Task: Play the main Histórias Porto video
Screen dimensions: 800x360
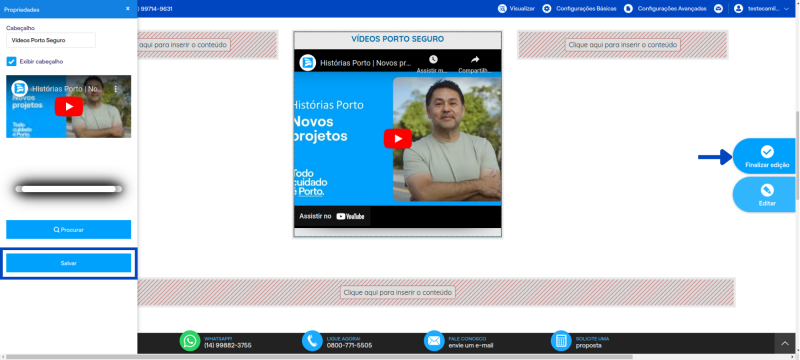Action: 398,139
